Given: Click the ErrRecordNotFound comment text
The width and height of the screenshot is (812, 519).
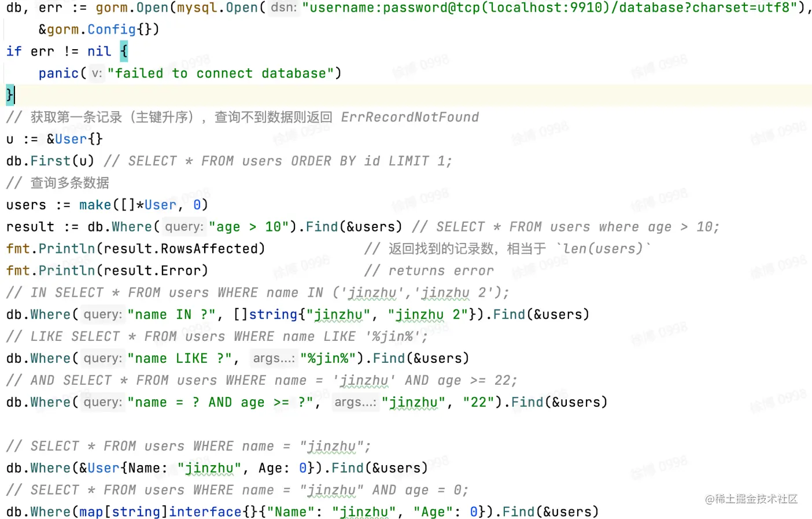Looking at the screenshot, I should (x=409, y=117).
